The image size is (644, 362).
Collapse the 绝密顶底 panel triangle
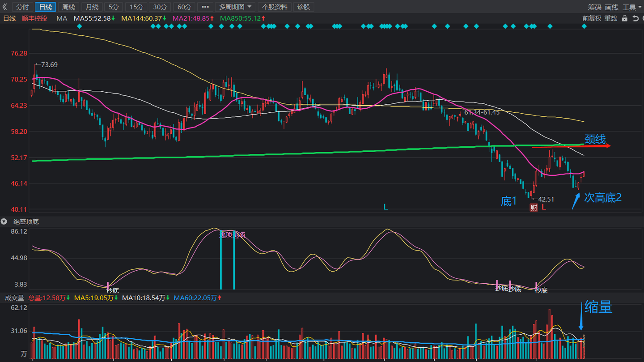coord(4,221)
